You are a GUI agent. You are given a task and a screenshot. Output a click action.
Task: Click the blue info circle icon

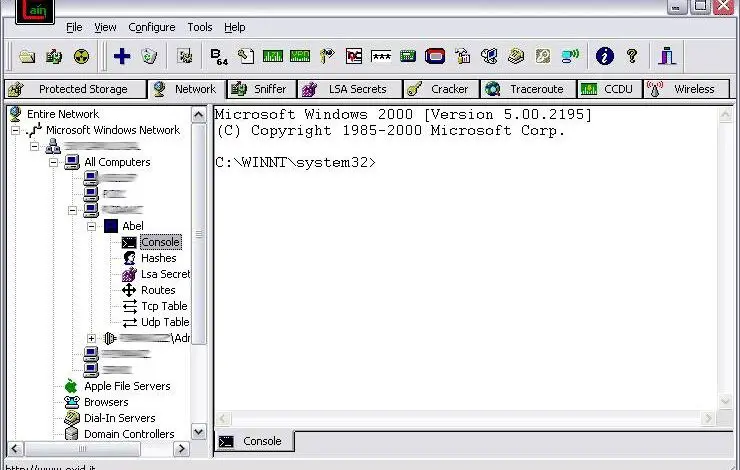[605, 56]
